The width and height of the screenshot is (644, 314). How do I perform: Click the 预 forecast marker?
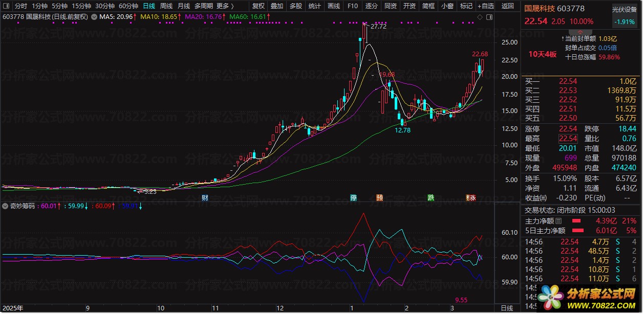379,197
